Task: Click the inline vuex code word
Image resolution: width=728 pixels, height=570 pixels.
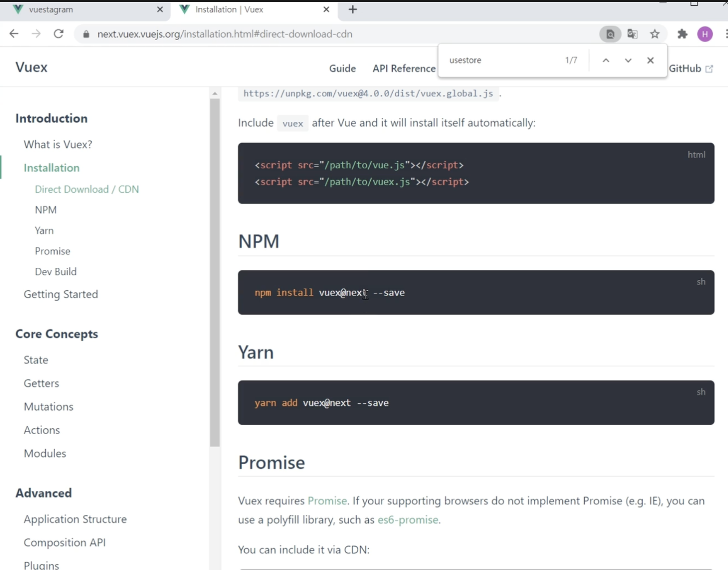Action: tap(293, 123)
